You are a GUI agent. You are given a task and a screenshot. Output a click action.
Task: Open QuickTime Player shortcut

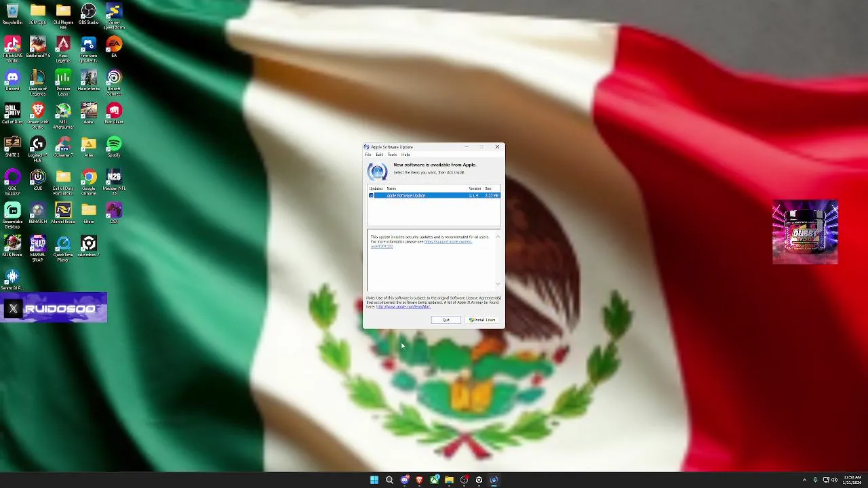pos(63,248)
